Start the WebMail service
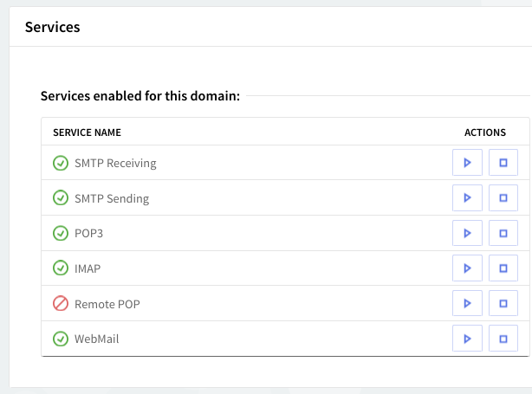 [x=467, y=339]
